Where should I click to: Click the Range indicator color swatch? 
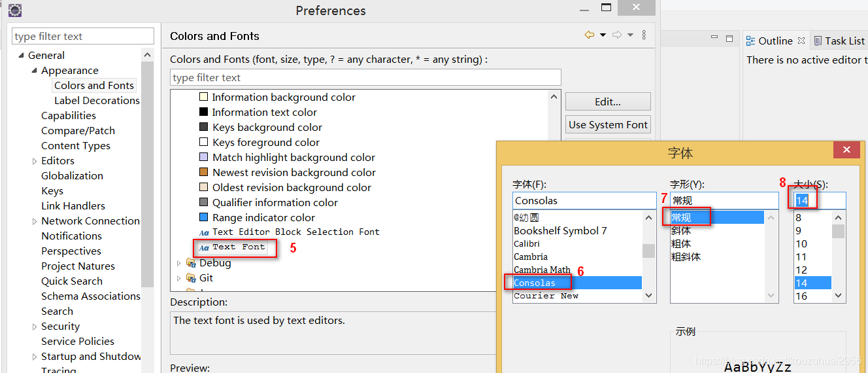tap(203, 217)
